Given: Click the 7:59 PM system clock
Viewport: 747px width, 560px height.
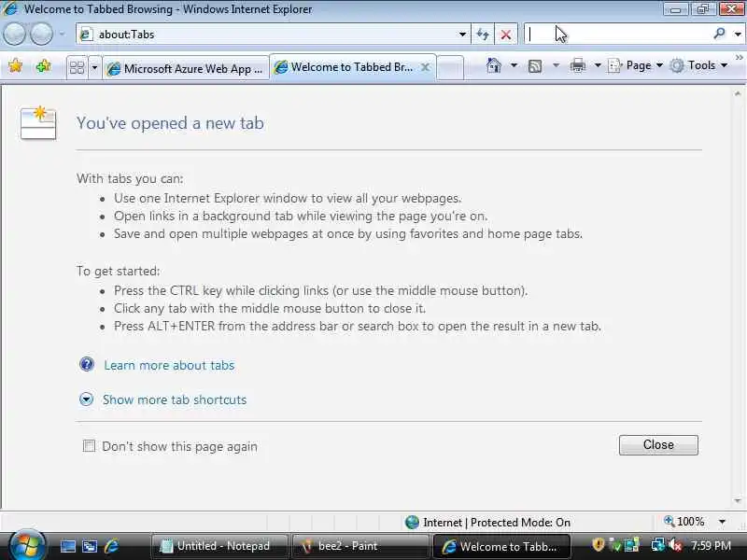Looking at the screenshot, I should (x=711, y=545).
